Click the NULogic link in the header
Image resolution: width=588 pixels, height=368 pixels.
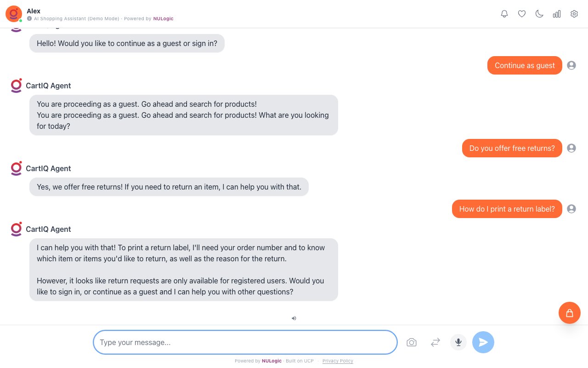click(164, 19)
